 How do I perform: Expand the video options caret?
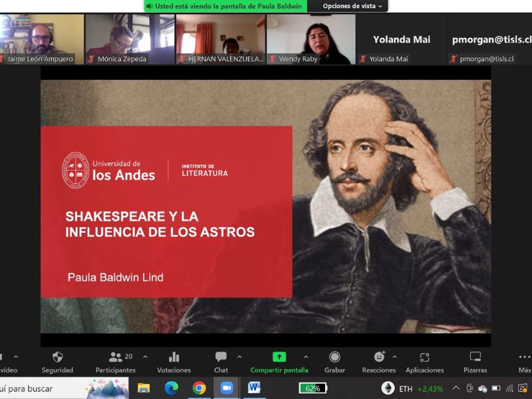click(15, 357)
